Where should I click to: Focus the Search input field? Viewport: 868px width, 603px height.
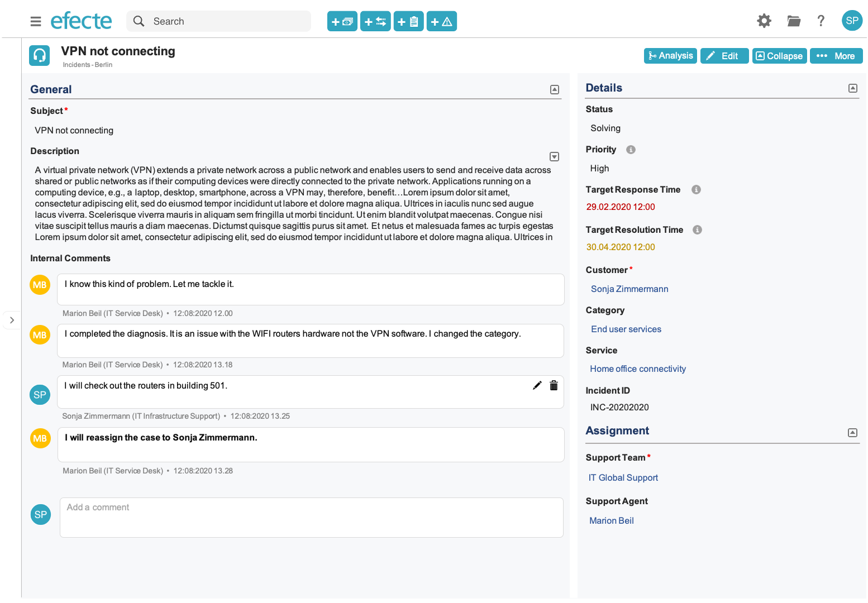click(x=219, y=21)
